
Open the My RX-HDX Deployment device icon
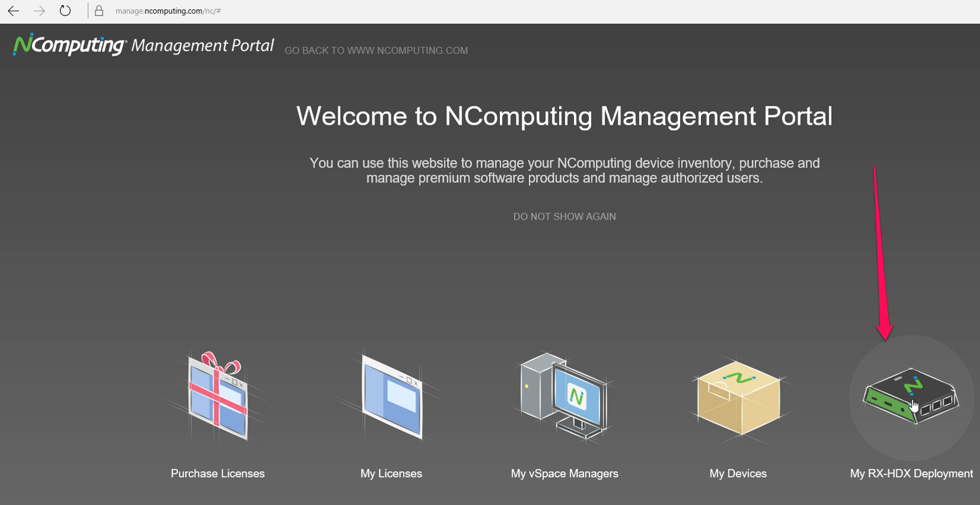click(911, 396)
